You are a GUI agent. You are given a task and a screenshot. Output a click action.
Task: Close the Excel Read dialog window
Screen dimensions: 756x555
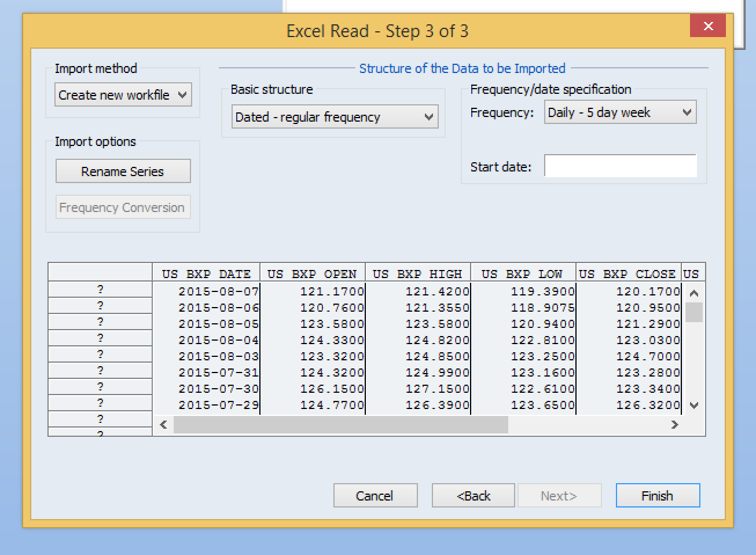coord(707,27)
